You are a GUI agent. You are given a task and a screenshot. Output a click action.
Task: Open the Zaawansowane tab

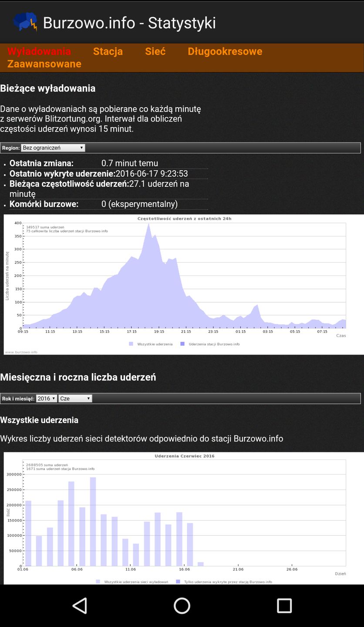[x=44, y=64]
